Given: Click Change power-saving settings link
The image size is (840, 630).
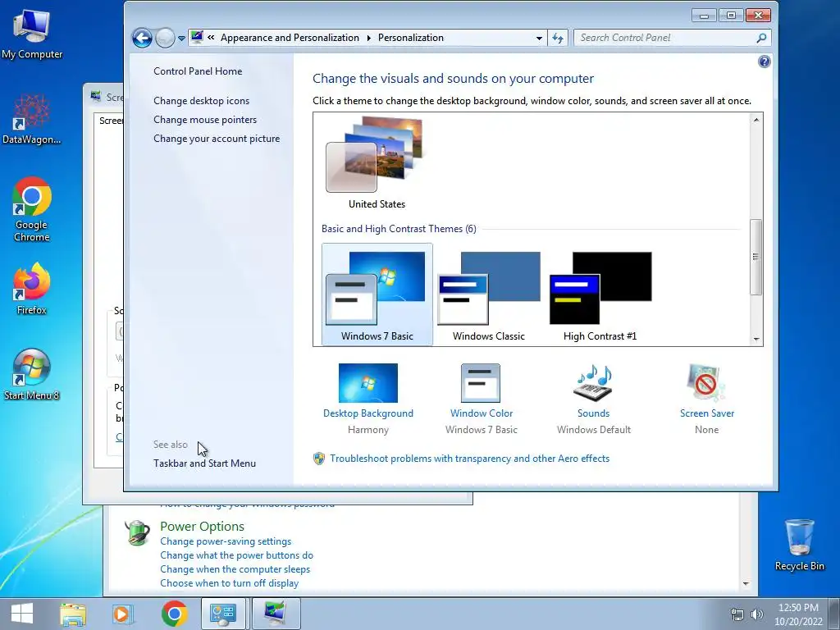Looking at the screenshot, I should pos(226,541).
